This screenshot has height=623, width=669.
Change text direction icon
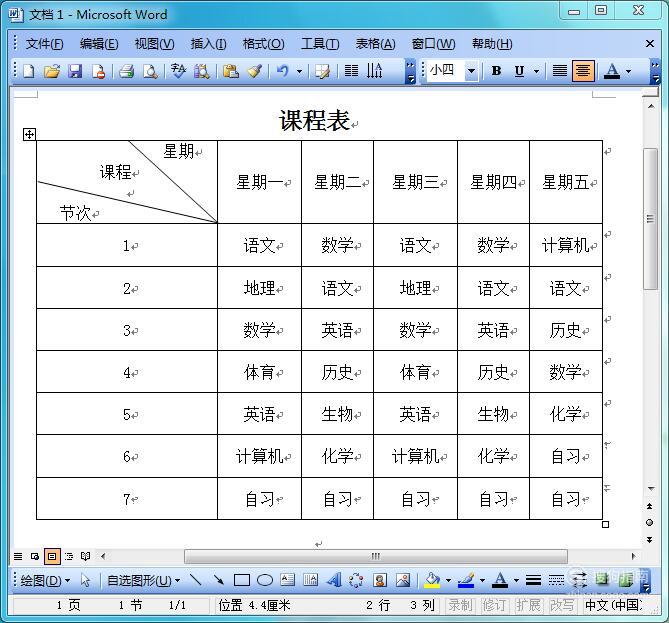(374, 71)
